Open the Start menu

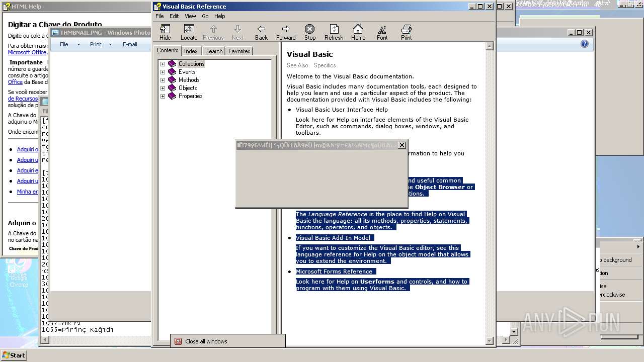pos(14,355)
